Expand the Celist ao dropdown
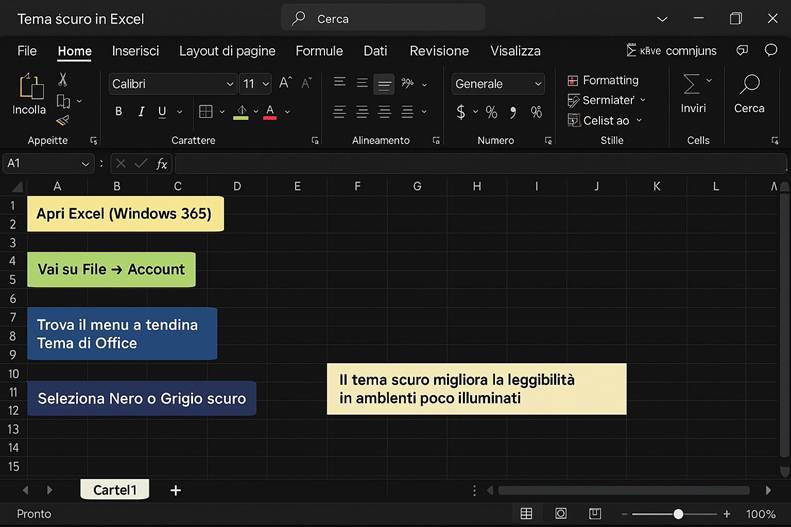 [x=639, y=120]
